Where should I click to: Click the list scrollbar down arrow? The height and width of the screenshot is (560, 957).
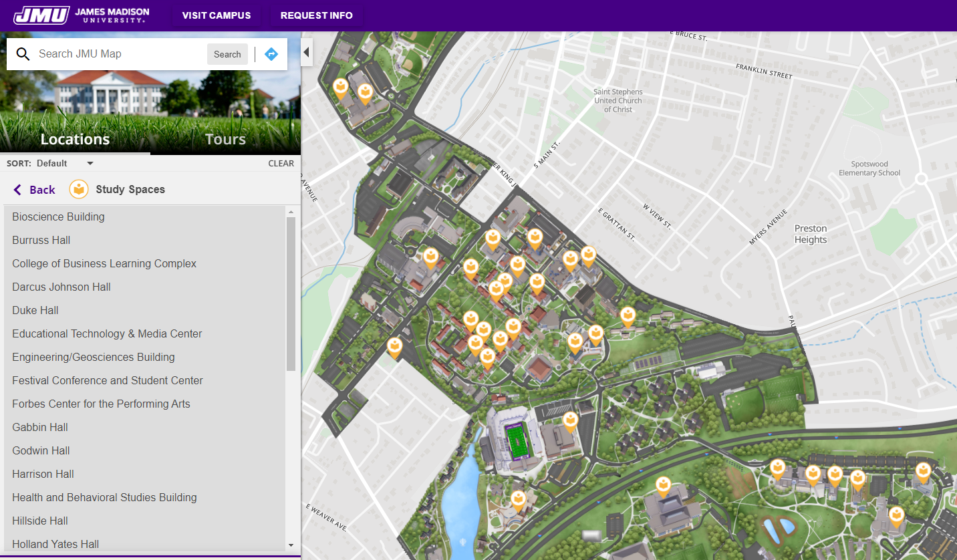pos(291,545)
